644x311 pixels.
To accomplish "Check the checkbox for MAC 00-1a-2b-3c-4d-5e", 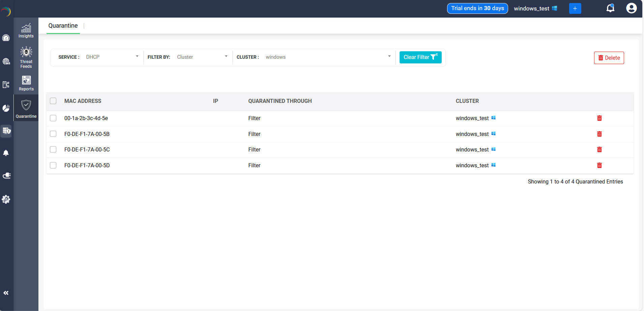I will pos(53,118).
